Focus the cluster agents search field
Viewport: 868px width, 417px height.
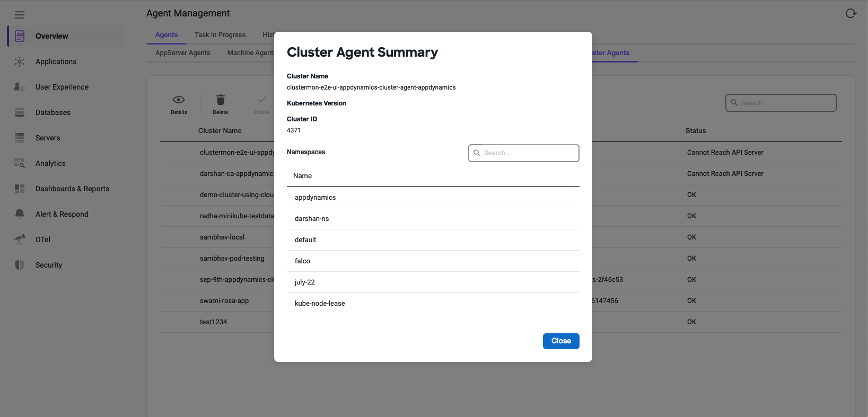point(781,103)
